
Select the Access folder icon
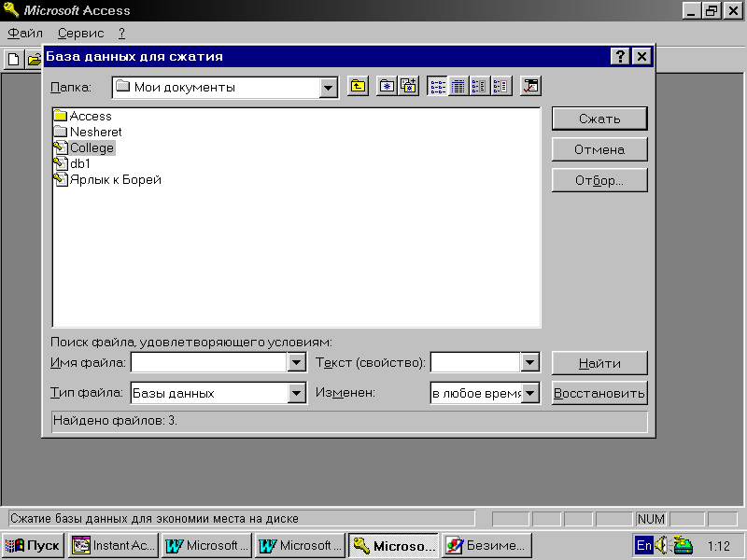pos(61,116)
